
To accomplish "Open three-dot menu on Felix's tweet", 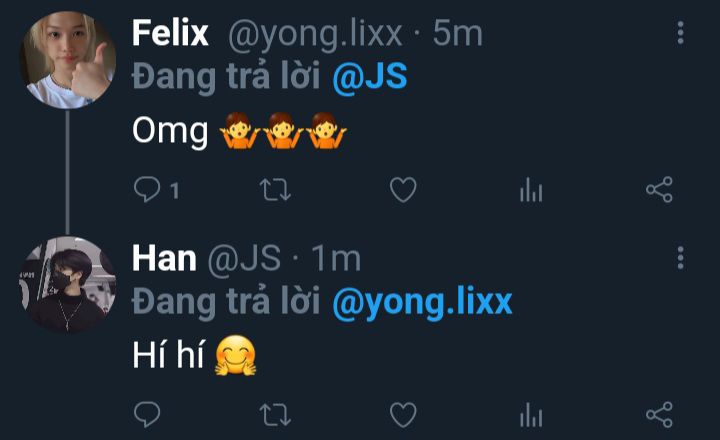I will (x=681, y=33).
